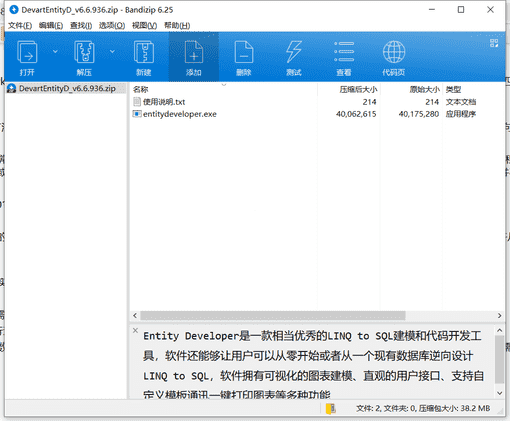
Task: Open the 帮助(H) menu
Action: (x=177, y=25)
